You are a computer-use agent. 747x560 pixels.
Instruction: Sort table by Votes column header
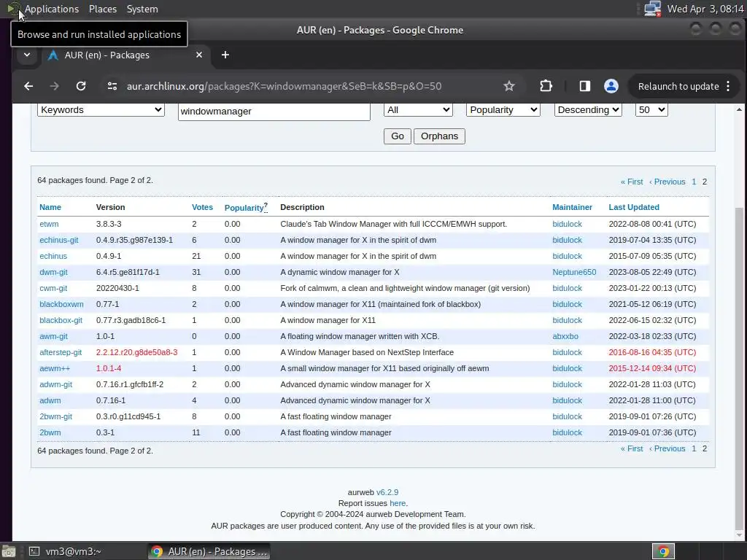pyautogui.click(x=203, y=207)
